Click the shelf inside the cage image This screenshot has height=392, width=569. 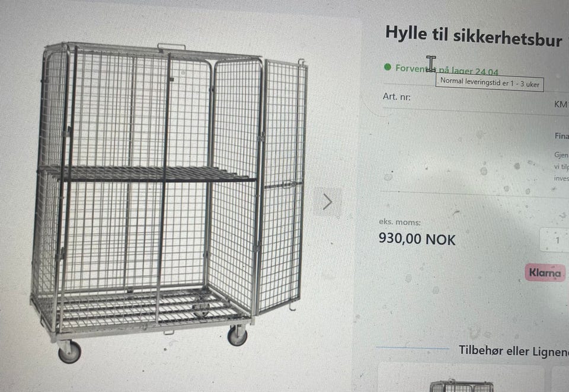(x=147, y=174)
